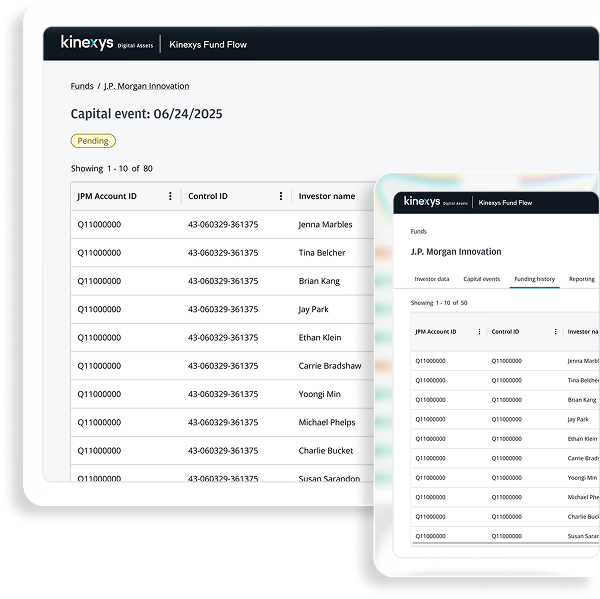Click Control ID in the Jenna Marbles row
600x599 pixels.
[223, 225]
